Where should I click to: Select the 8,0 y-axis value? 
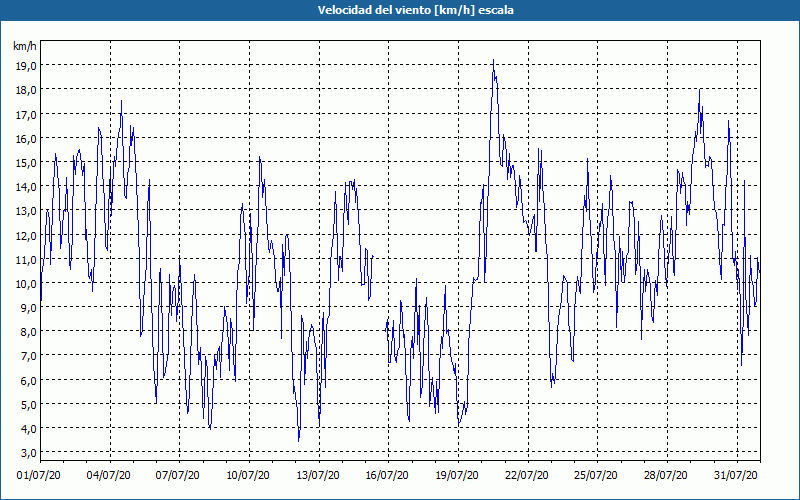pyautogui.click(x=29, y=332)
